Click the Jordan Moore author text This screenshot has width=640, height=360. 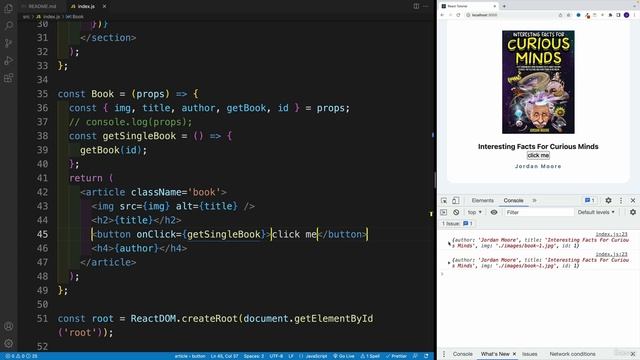538,166
